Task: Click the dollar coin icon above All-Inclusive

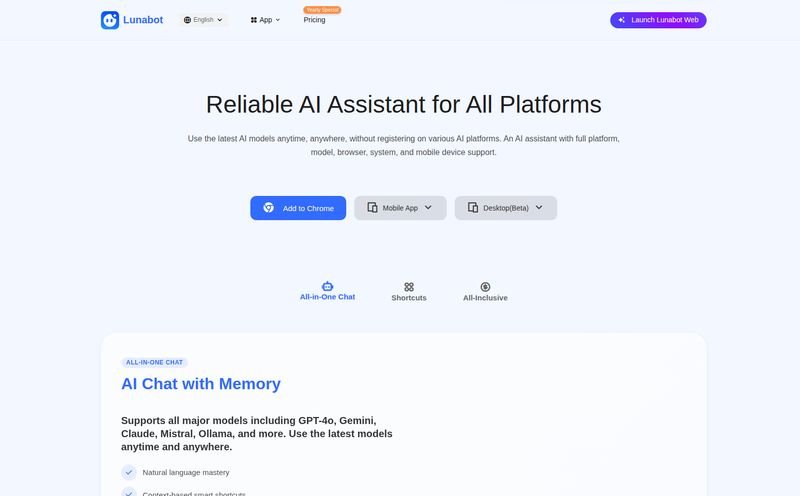Action: tap(485, 287)
